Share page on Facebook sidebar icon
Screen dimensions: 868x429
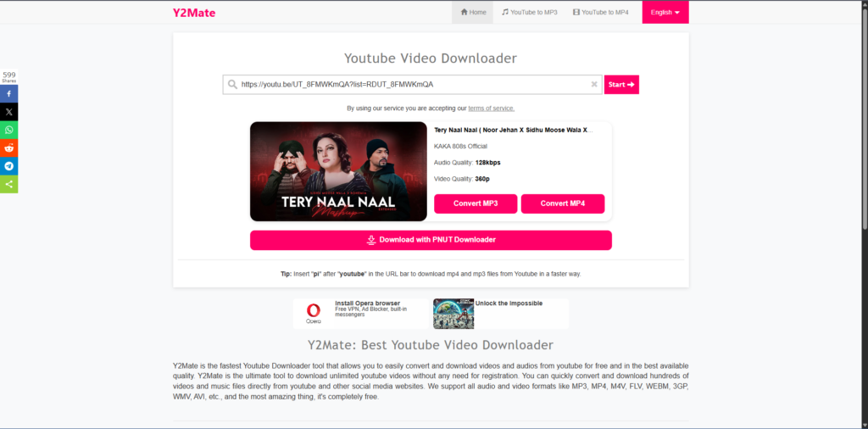[x=8, y=93]
